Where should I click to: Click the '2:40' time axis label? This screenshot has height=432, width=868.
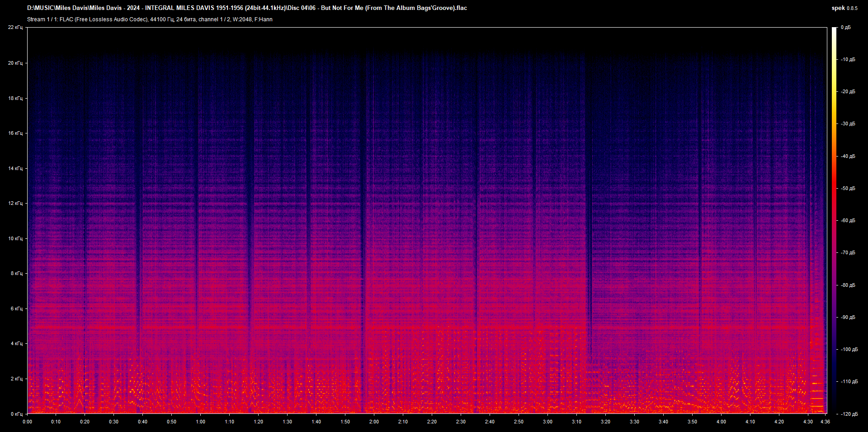point(490,422)
